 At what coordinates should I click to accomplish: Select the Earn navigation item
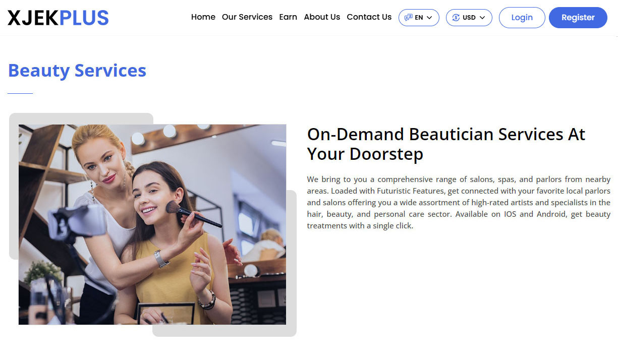point(288,17)
